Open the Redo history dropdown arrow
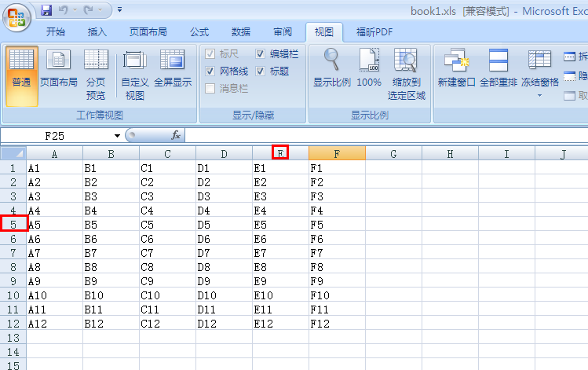 [100, 10]
